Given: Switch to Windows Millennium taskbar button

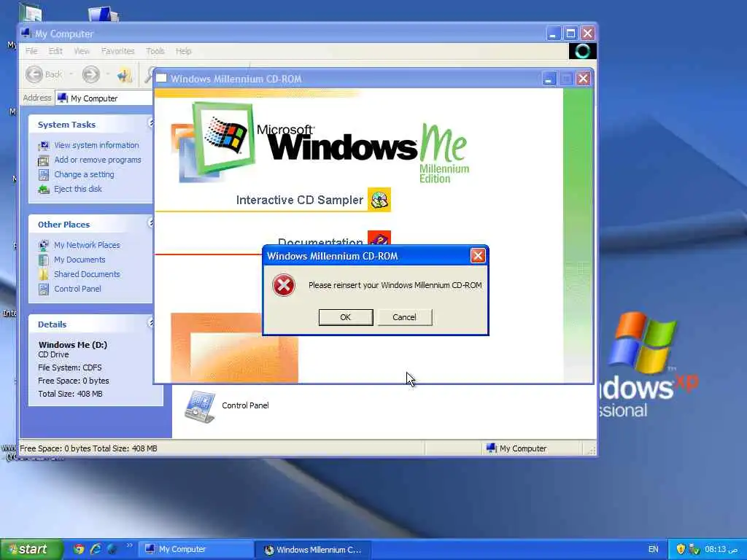Looking at the screenshot, I should coord(313,550).
